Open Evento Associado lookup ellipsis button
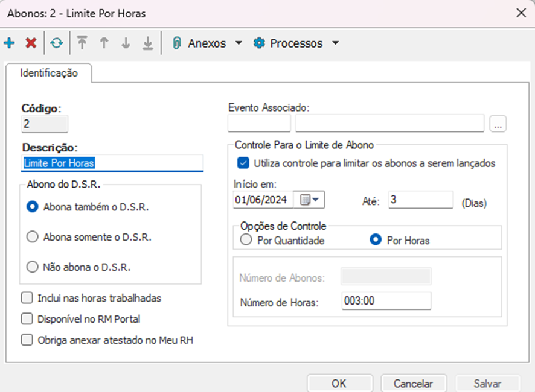Viewport: 535px width, 392px height. (x=499, y=124)
